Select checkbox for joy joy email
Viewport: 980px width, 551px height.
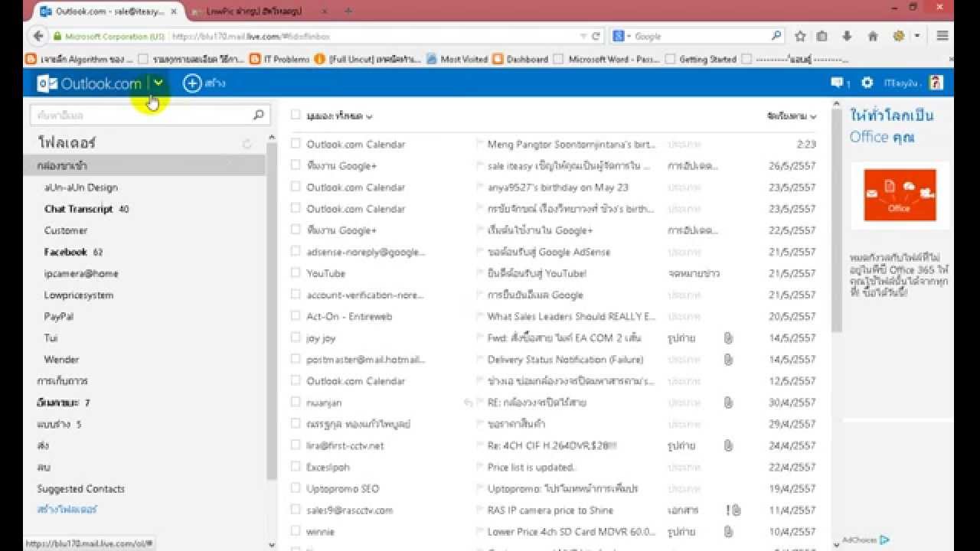point(296,337)
